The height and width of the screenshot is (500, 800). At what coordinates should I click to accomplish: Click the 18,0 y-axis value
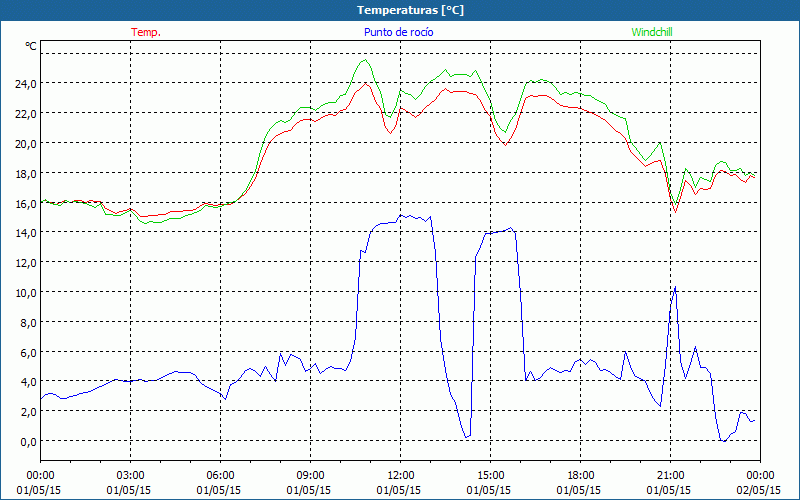pos(26,173)
